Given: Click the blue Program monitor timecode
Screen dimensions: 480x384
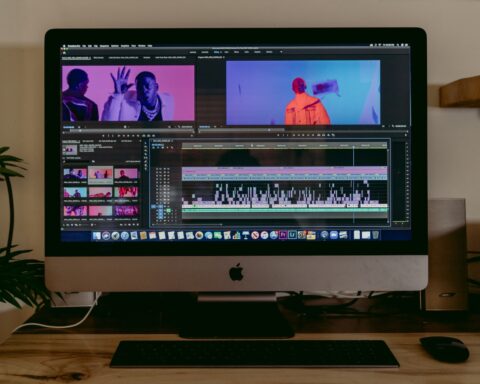Looking at the screenshot, I should [x=205, y=127].
